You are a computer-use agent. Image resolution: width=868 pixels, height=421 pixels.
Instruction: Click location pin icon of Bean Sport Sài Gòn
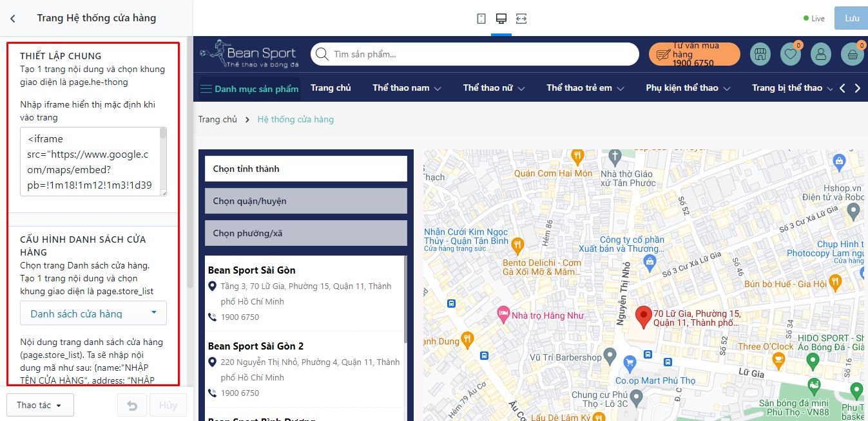click(213, 286)
